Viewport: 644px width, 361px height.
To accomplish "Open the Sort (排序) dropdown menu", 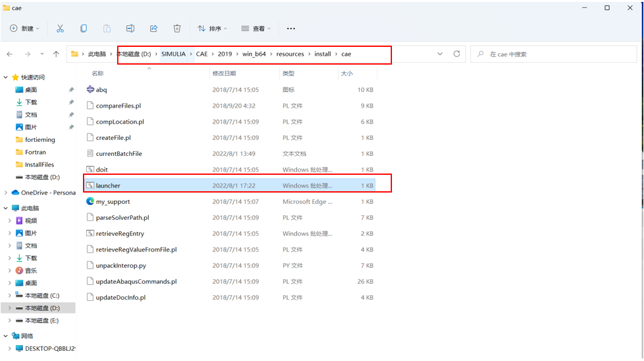I will (212, 28).
